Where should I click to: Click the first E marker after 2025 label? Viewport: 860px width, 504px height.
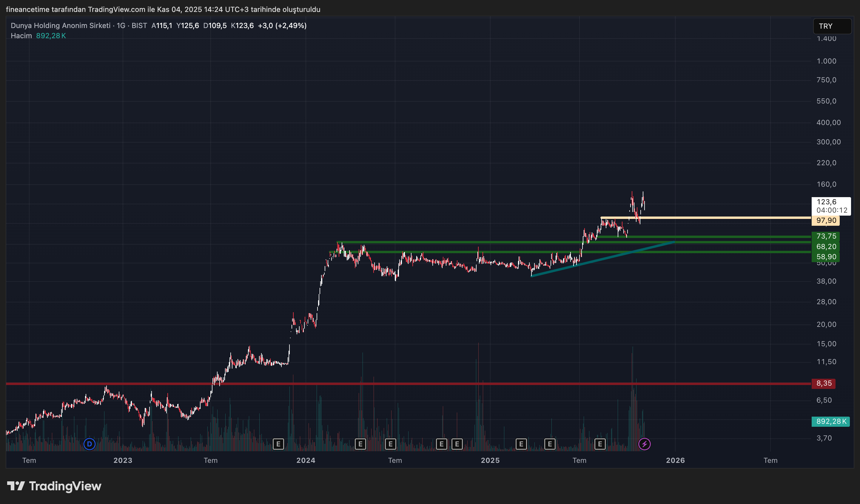pos(521,444)
